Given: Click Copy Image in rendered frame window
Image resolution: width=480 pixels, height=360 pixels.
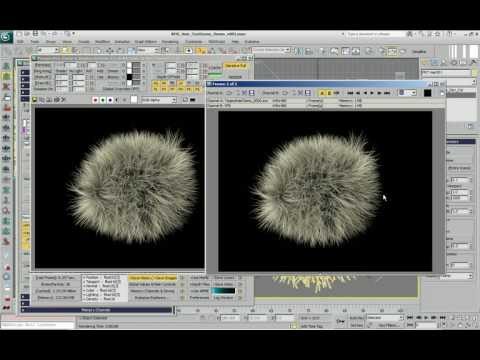Looking at the screenshot, I should click(42, 100).
